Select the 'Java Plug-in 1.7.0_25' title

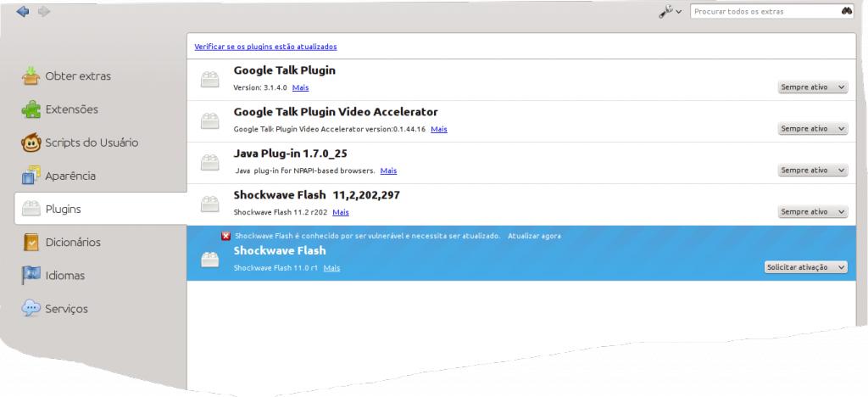pyautogui.click(x=291, y=154)
